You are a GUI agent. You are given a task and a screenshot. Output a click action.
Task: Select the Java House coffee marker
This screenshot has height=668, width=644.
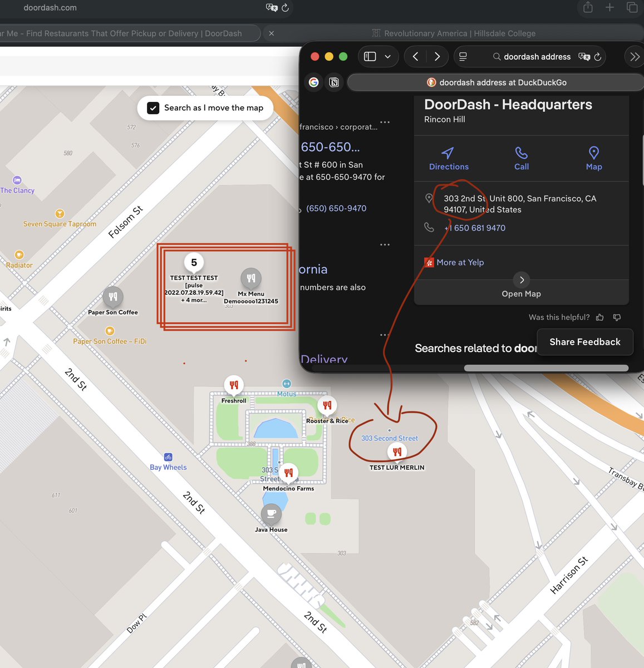point(271,513)
